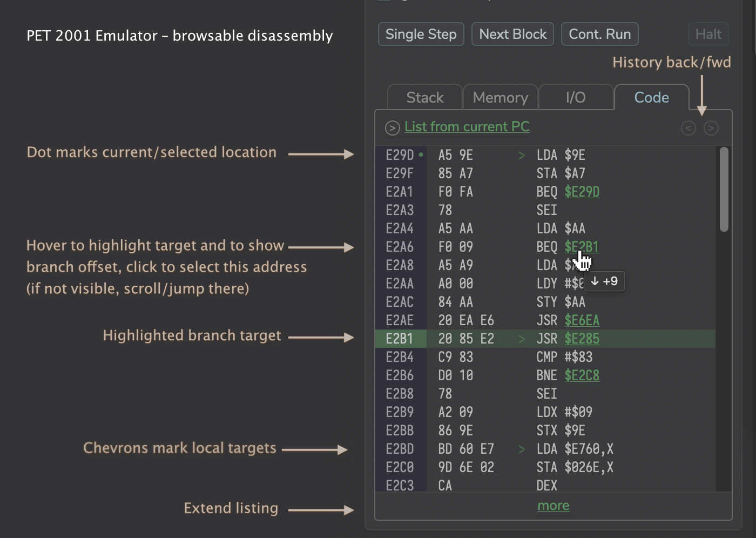
Task: Select address E2A6 in listing
Action: click(x=400, y=247)
